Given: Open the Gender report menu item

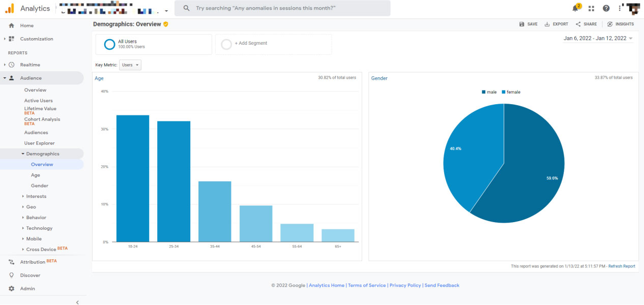Looking at the screenshot, I should [x=40, y=186].
